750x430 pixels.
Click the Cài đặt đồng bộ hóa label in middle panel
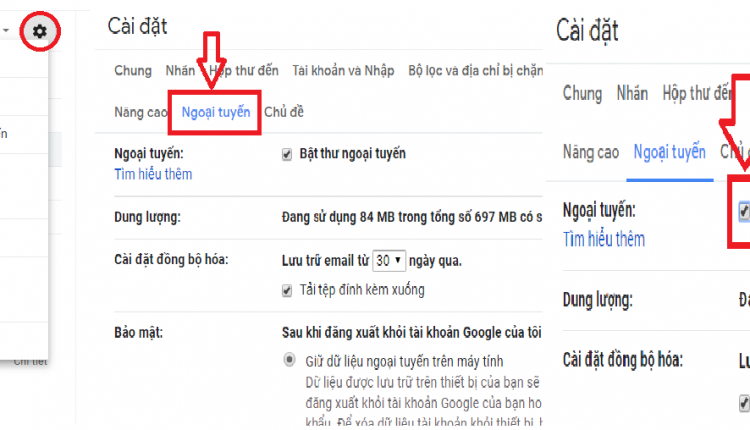[x=171, y=260]
